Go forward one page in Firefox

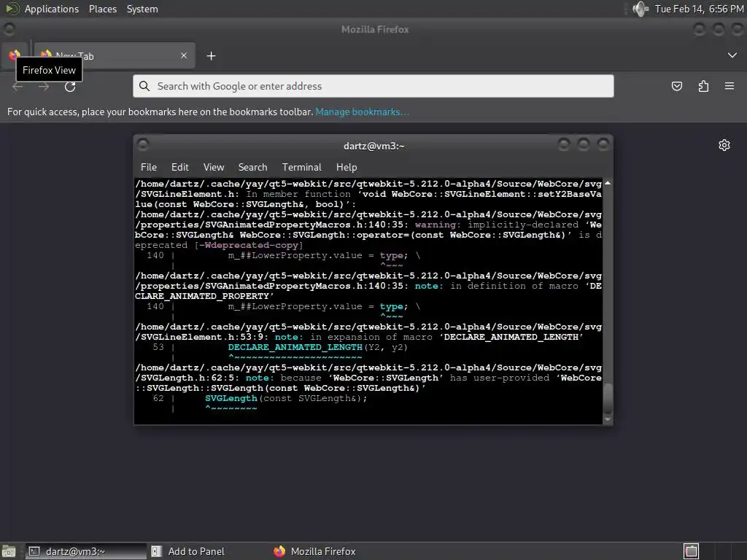pos(44,87)
